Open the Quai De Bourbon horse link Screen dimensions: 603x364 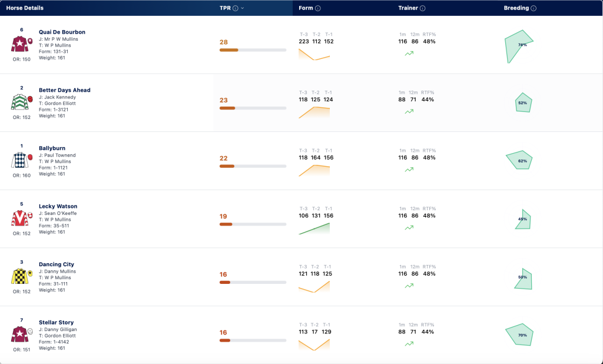[62, 32]
